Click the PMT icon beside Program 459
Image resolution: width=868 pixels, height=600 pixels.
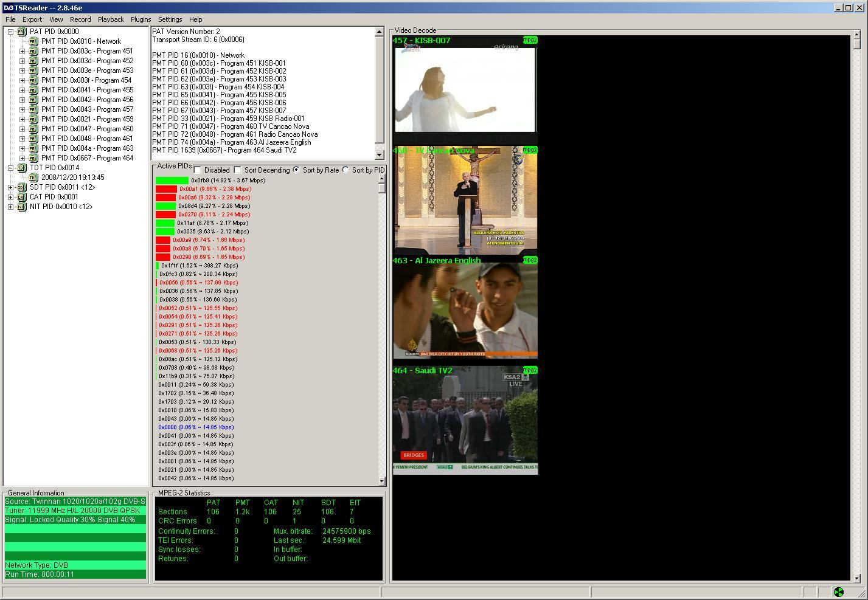[33, 119]
